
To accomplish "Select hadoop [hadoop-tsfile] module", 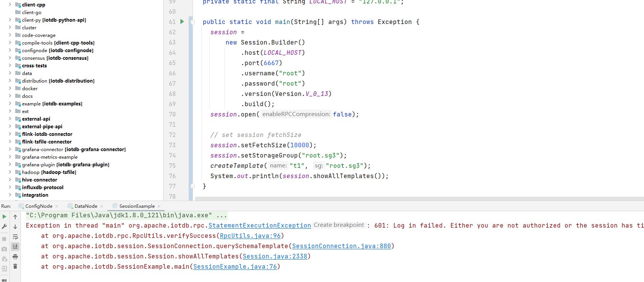I will tap(49, 172).
